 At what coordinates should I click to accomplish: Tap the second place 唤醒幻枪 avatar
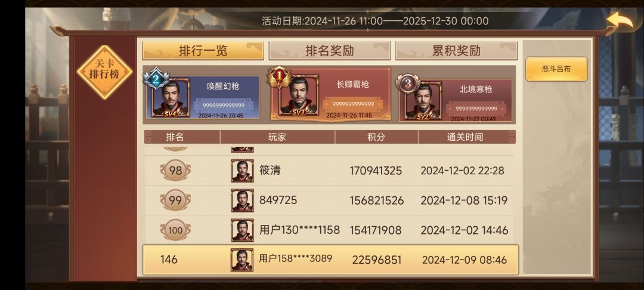coord(171,98)
